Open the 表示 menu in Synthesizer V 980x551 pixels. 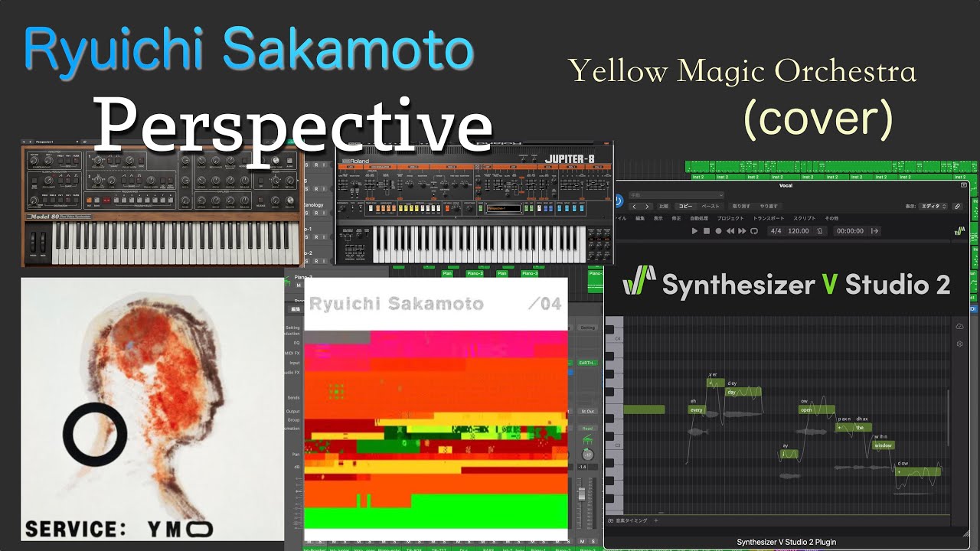(658, 218)
